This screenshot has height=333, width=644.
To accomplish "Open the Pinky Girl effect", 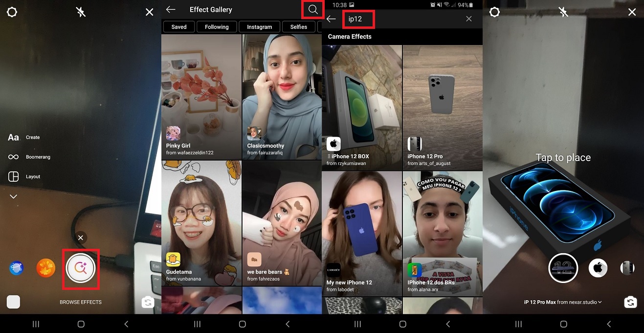I will [201, 96].
